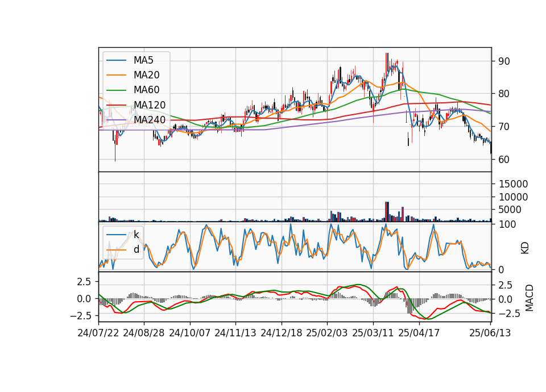Click the 24/10/07 date label
The image size is (546, 392).
coord(190,333)
